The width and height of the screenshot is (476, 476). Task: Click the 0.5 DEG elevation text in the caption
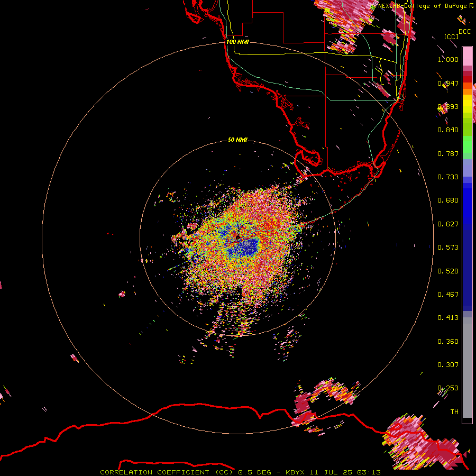254,472
